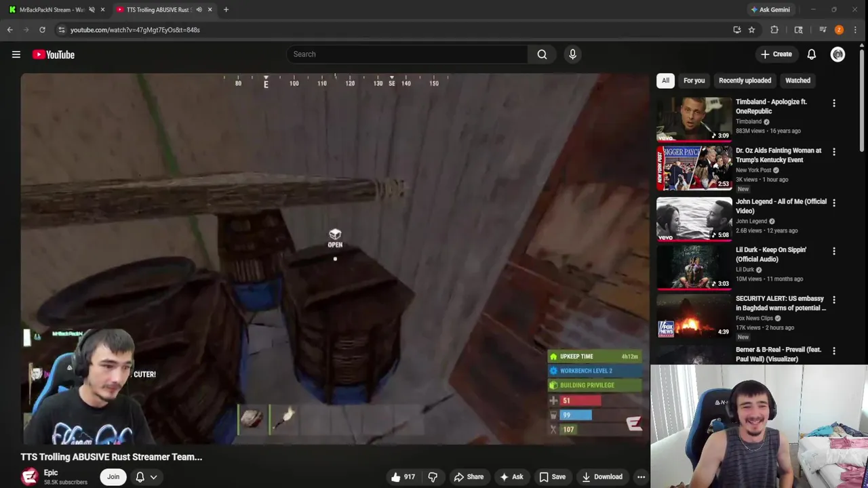Open the New York Post channel name
Viewport: 868px width, 488px height.
753,170
